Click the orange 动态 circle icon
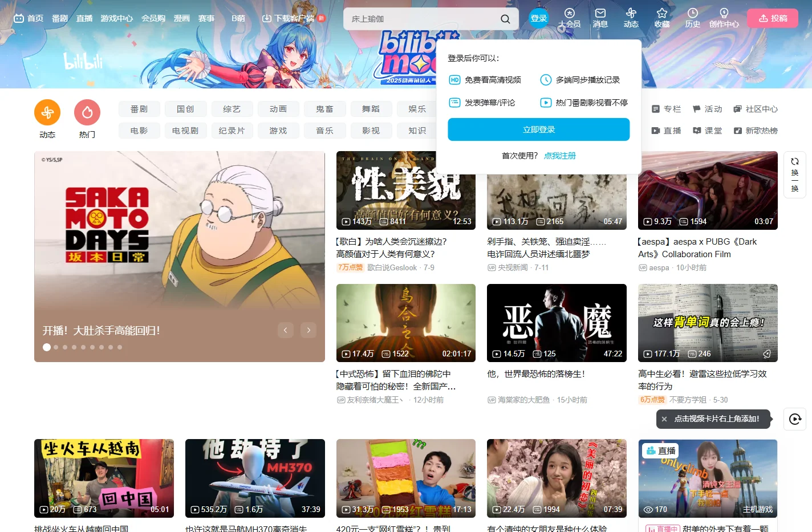 (47, 112)
